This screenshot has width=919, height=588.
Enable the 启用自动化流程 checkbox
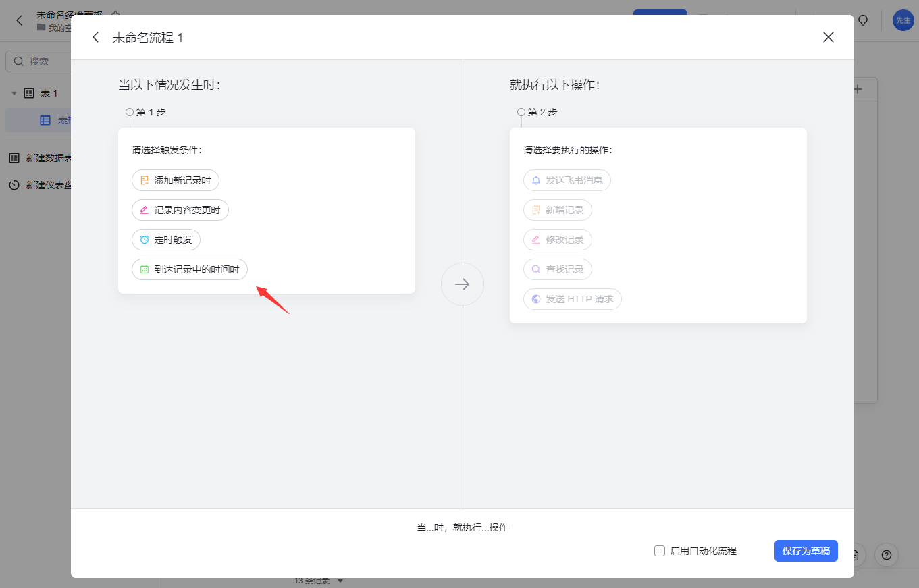[660, 551]
